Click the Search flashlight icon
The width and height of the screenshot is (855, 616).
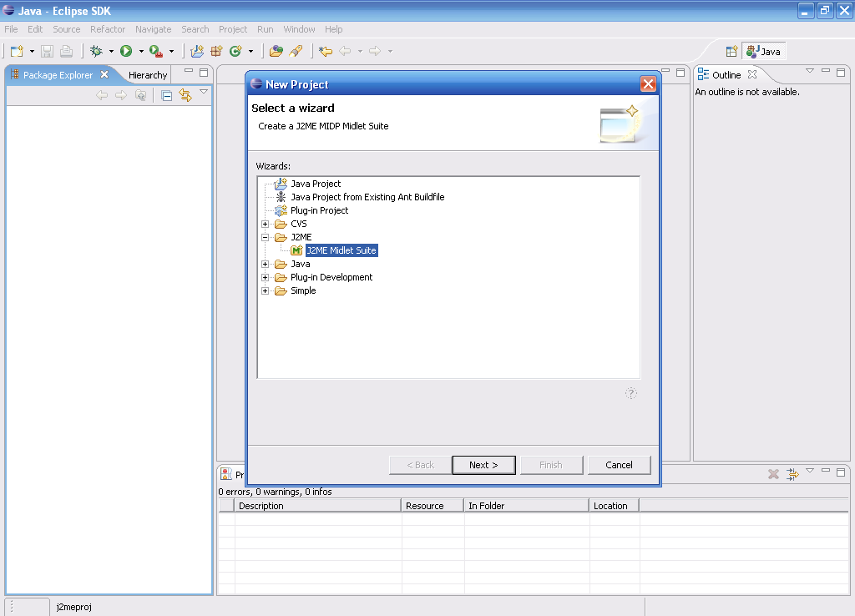point(296,51)
